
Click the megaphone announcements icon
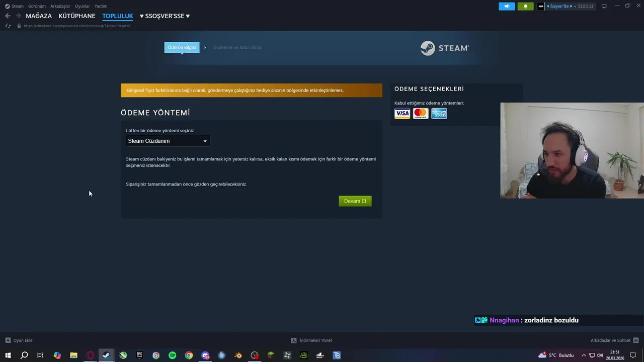tap(507, 6)
